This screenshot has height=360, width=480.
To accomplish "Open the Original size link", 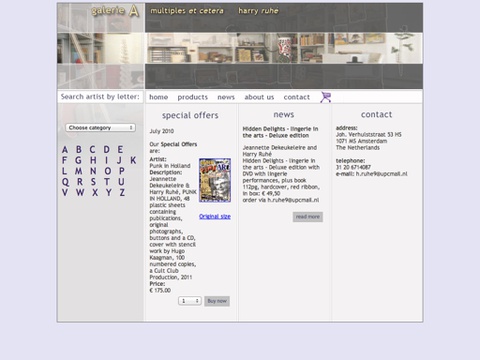I will (x=215, y=216).
